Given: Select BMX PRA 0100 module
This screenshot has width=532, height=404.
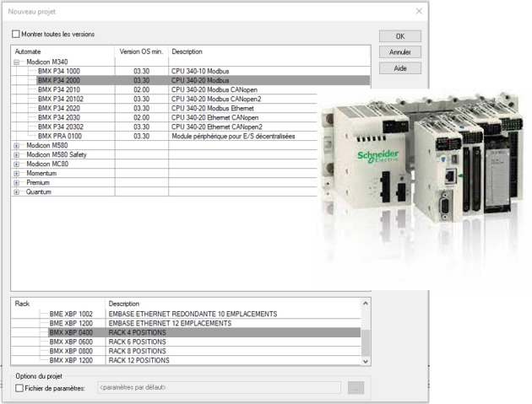Looking at the screenshot, I should click(x=60, y=137).
